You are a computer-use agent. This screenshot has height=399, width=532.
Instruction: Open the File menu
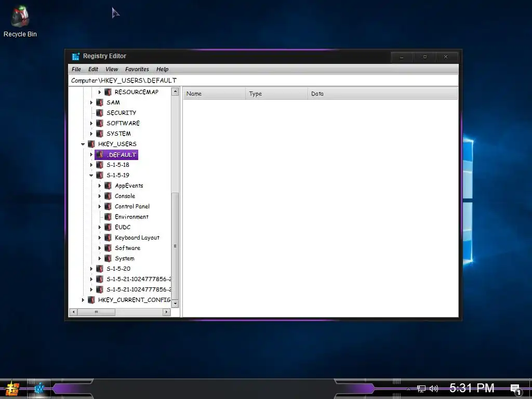[76, 69]
